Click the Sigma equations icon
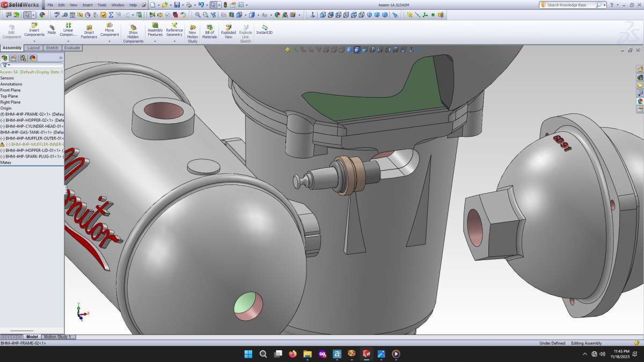The width and height of the screenshot is (644, 362). (x=111, y=15)
